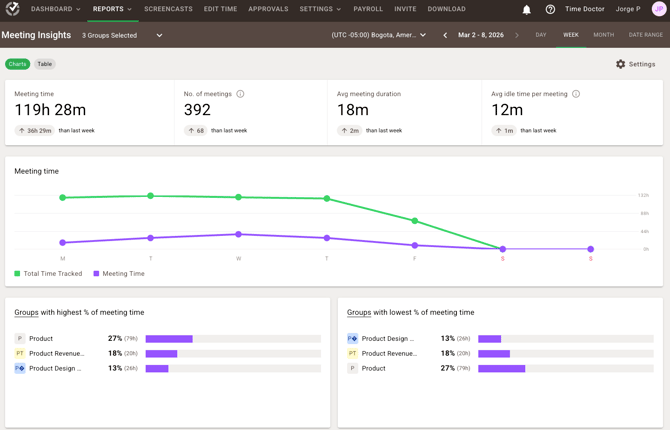
Task: Click the user avatar icon
Action: [659, 9]
